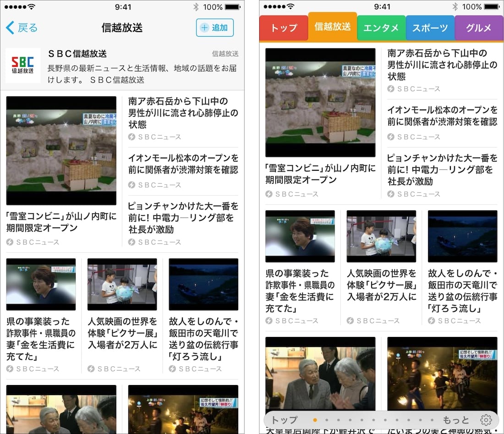Viewport: 504px width, 434px height.
Task: Tap lightning icon under ピョンチャン on left screen
Action: (131, 242)
